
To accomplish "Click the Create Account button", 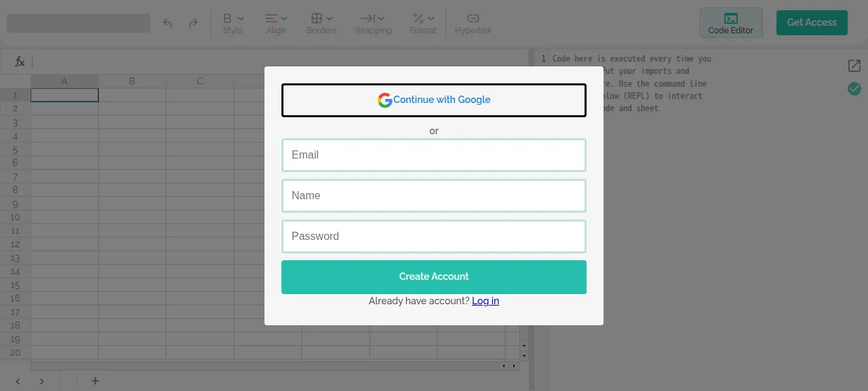I will [x=434, y=277].
